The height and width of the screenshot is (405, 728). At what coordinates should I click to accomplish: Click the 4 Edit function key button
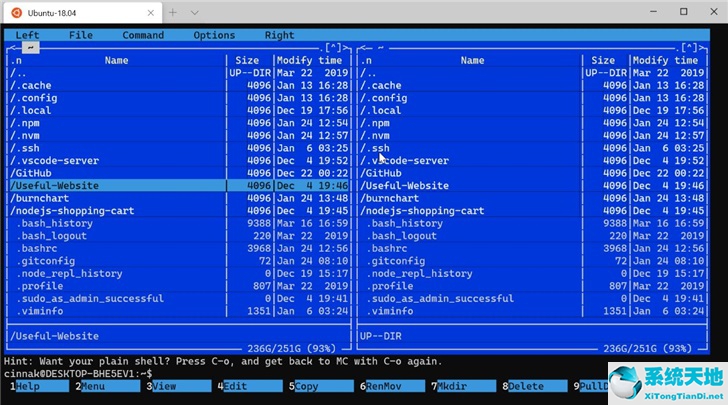(x=250, y=386)
